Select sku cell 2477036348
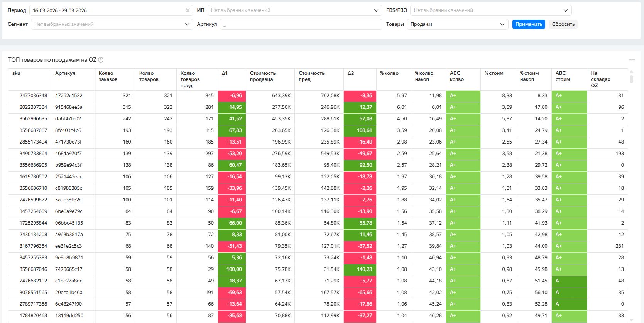Image resolution: width=644 pixels, height=323 pixels. pos(33,96)
